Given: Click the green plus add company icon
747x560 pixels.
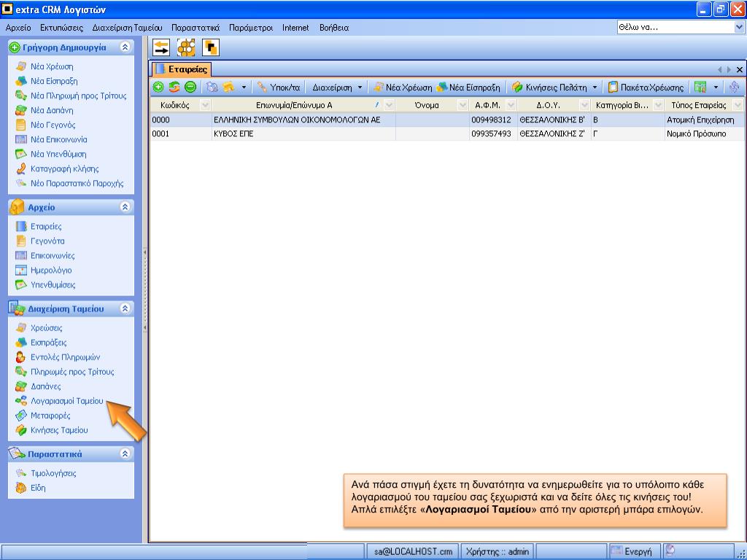Looking at the screenshot, I should point(158,87).
